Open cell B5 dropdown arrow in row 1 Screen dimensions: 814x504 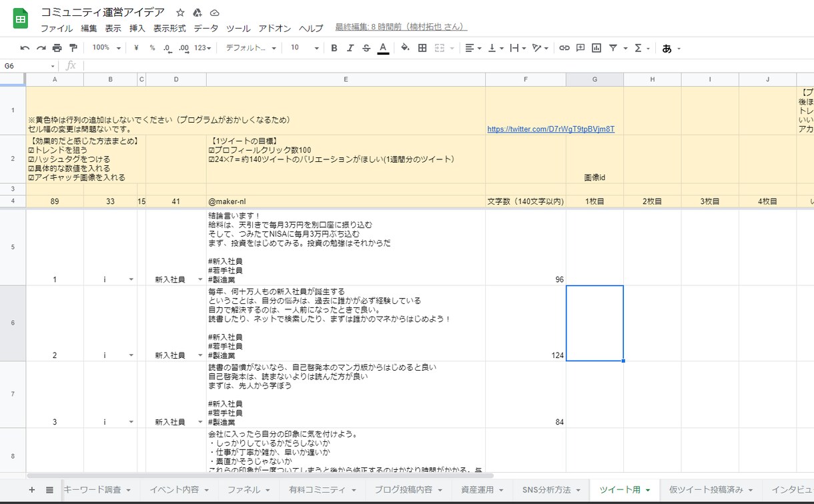(x=131, y=279)
